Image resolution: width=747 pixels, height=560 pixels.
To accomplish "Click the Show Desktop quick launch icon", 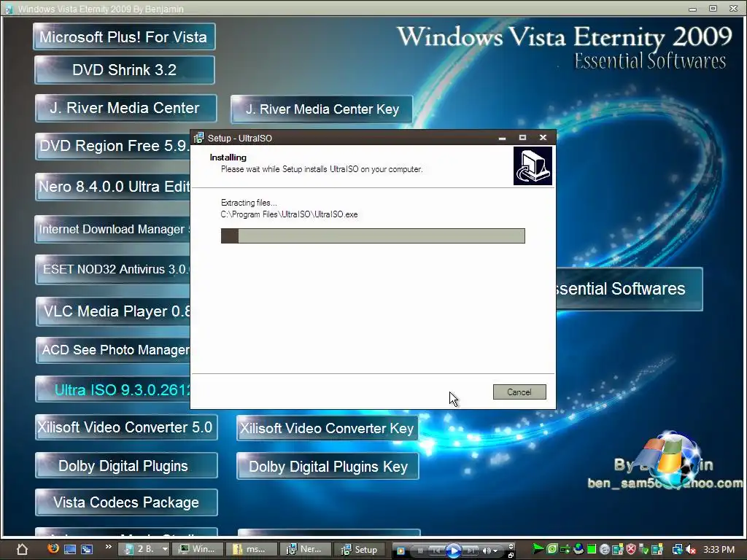I will (70, 549).
